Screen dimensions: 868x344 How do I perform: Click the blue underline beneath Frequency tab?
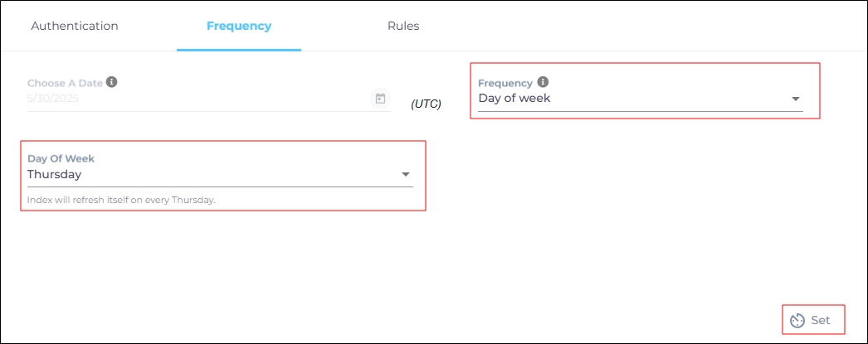[239, 49]
